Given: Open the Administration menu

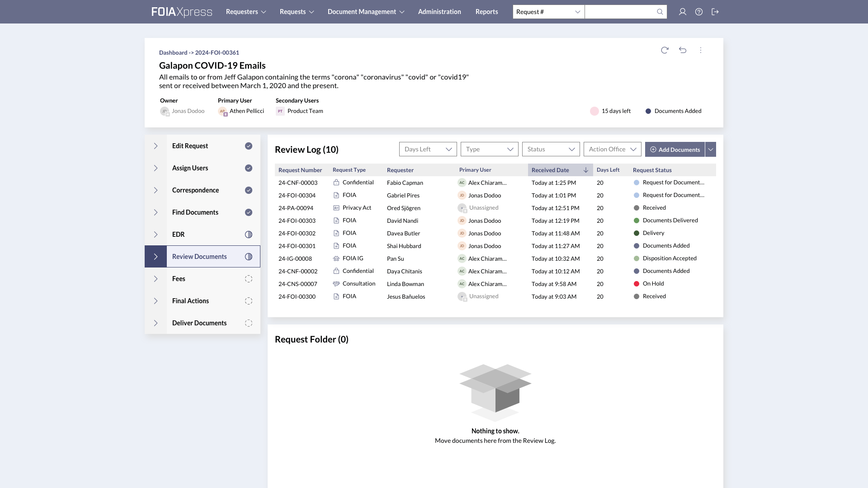Looking at the screenshot, I should 439,12.
